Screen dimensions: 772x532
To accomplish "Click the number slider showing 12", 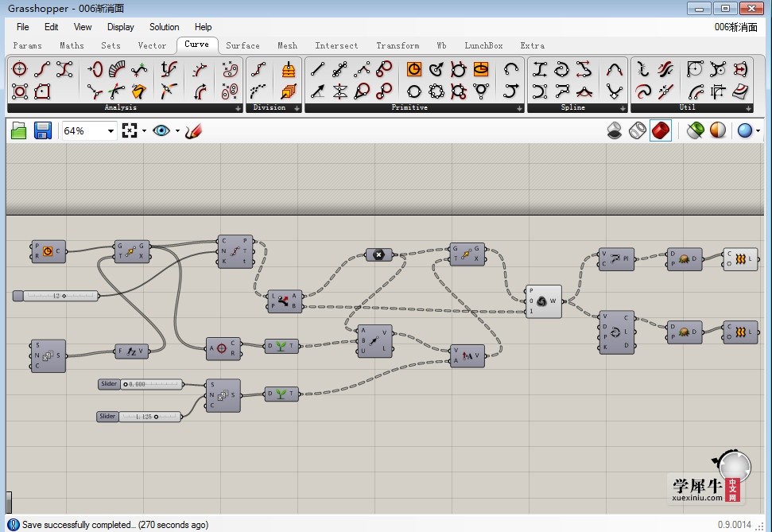I will point(56,296).
